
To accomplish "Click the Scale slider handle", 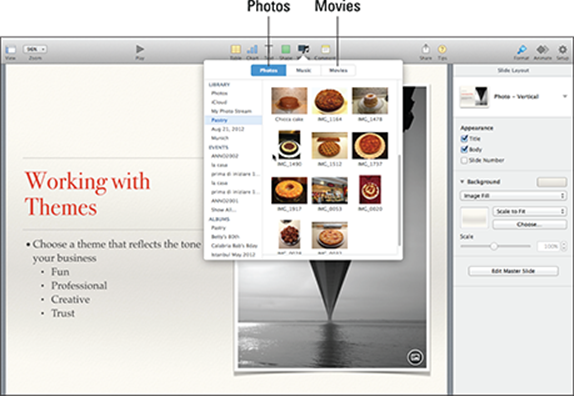I will (x=494, y=246).
